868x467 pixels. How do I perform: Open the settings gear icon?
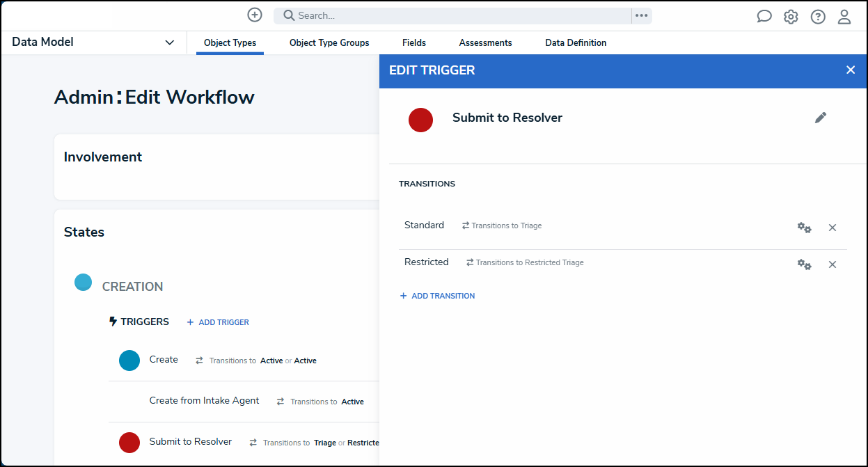point(791,17)
